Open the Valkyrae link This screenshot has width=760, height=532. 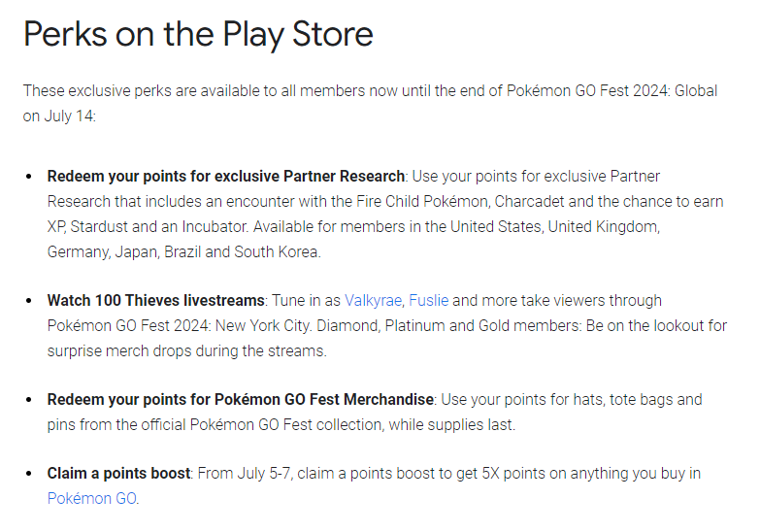point(373,301)
